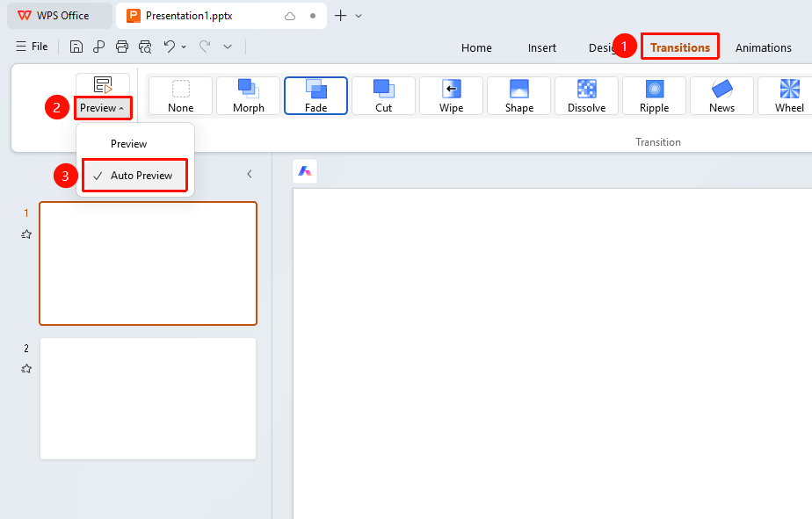Click the Undo arrow icon
This screenshot has height=519, width=812.
169,47
